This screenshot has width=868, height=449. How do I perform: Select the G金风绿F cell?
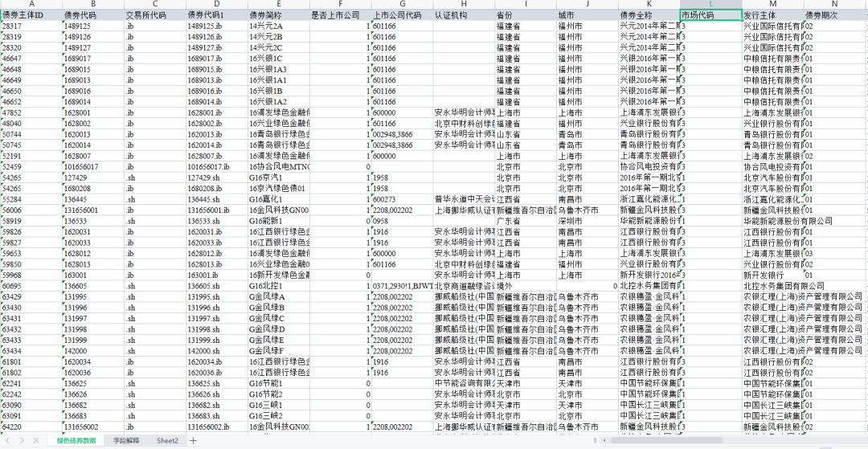[x=278, y=351]
